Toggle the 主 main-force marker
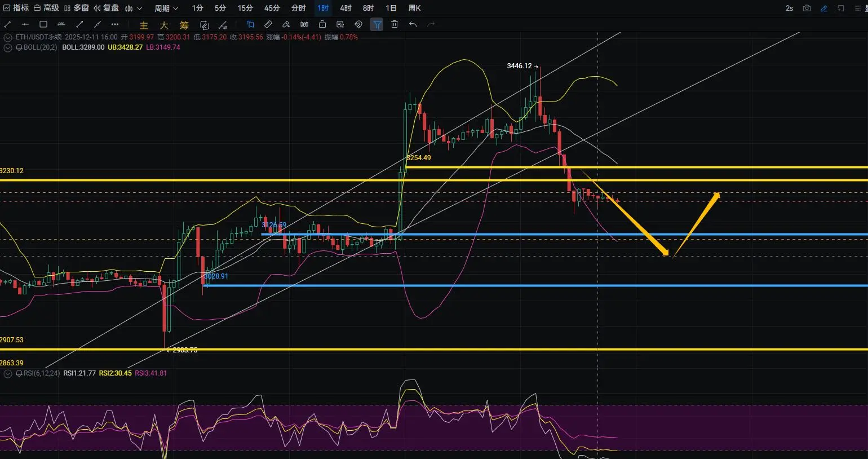This screenshot has height=459, width=868. tap(144, 25)
